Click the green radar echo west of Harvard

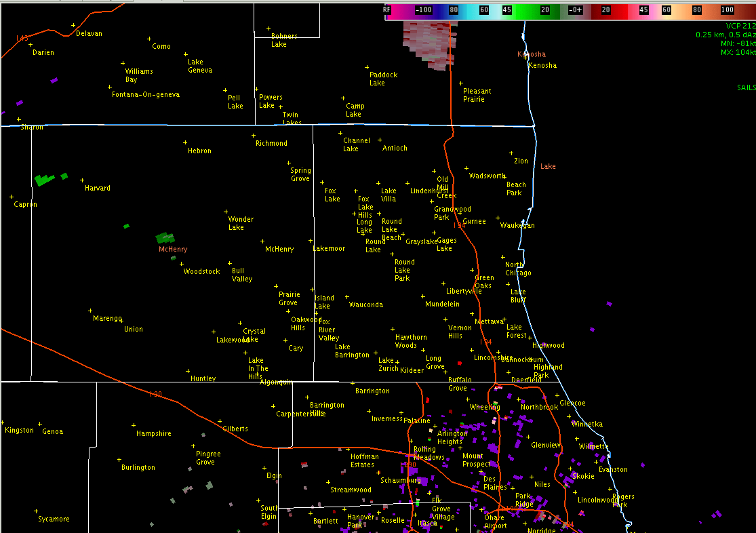(45, 180)
